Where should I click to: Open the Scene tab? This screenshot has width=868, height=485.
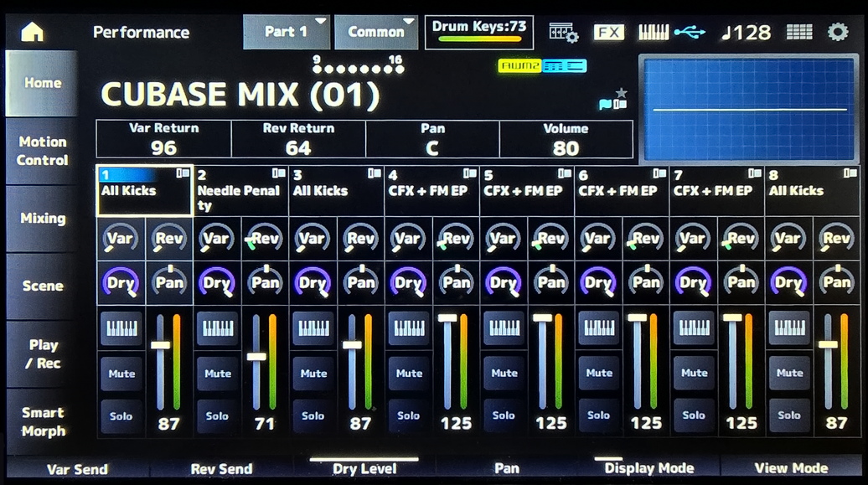[42, 286]
